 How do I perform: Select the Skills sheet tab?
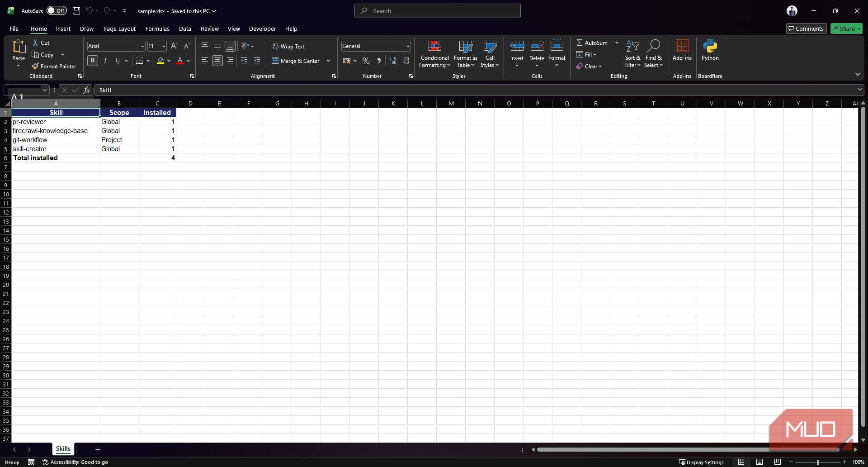click(x=63, y=449)
